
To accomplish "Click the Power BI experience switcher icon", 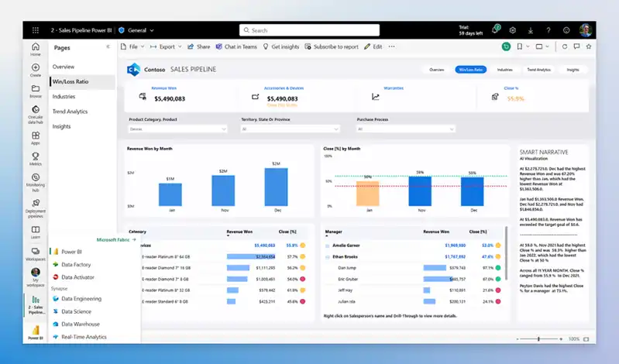I will click(36, 332).
